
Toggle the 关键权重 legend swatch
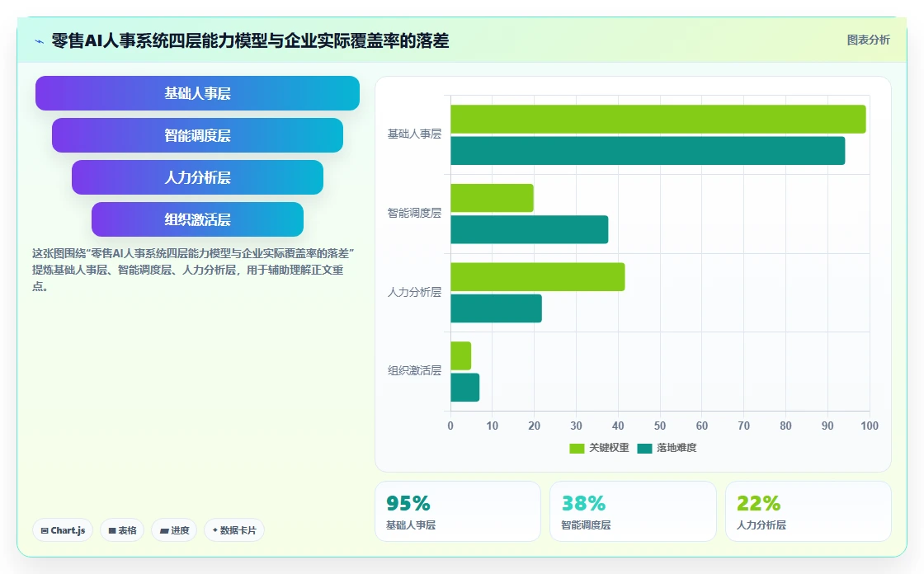577,449
